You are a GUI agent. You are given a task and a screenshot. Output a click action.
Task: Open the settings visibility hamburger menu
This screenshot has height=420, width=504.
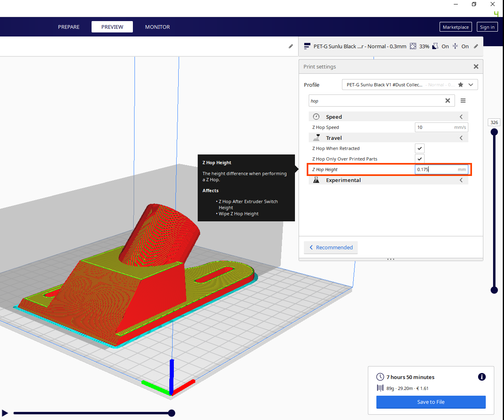[463, 101]
